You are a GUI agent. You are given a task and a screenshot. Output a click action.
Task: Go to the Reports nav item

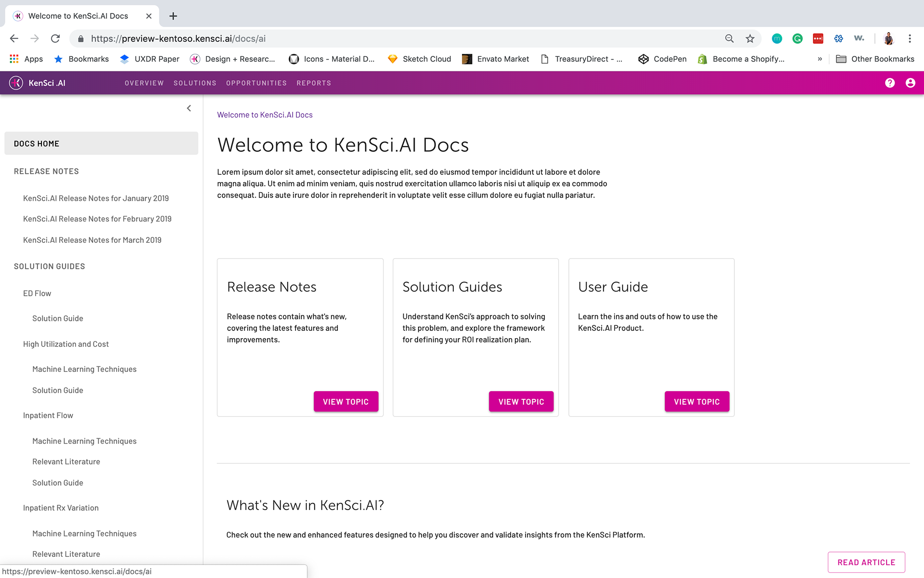click(314, 83)
